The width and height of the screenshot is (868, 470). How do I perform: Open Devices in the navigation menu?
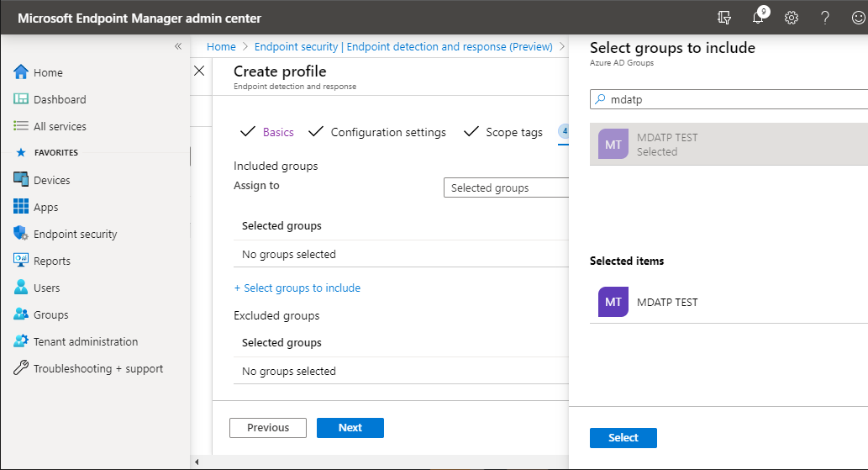pyautogui.click(x=52, y=180)
